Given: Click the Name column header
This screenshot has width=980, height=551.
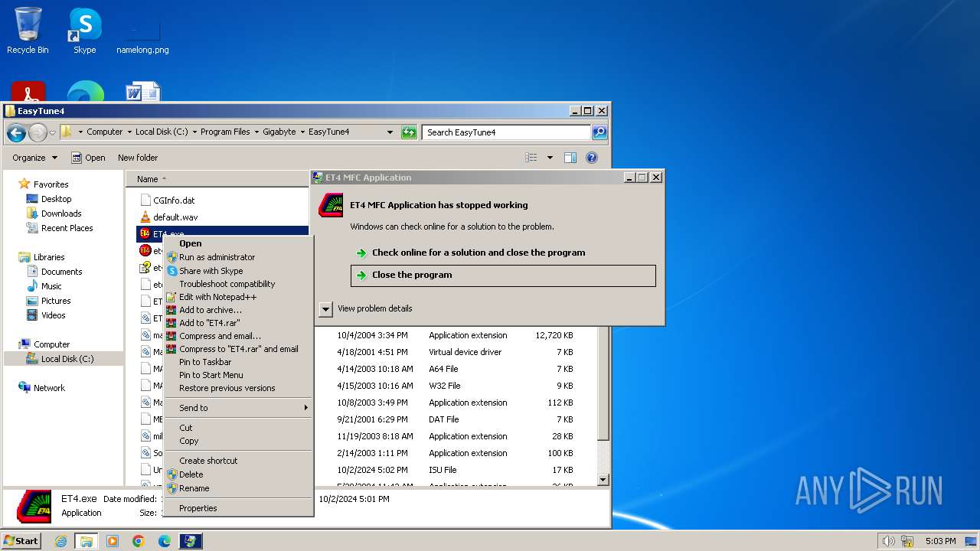Looking at the screenshot, I should tap(147, 179).
